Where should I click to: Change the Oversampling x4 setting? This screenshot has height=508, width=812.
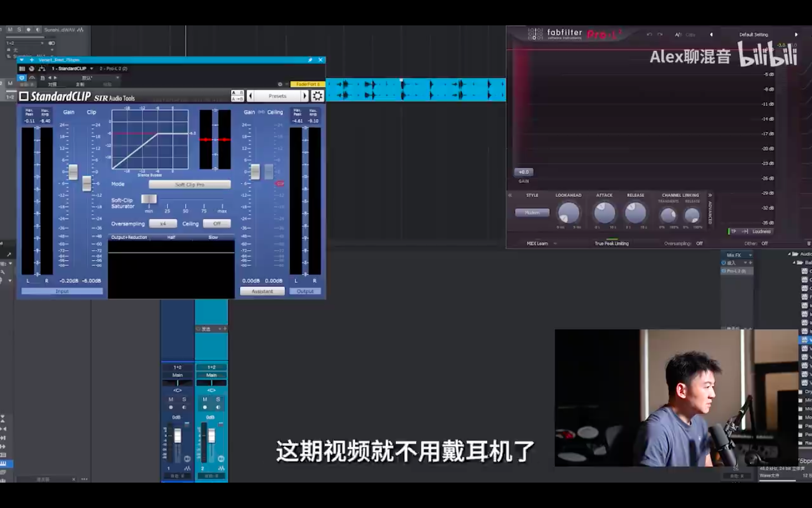pos(163,224)
